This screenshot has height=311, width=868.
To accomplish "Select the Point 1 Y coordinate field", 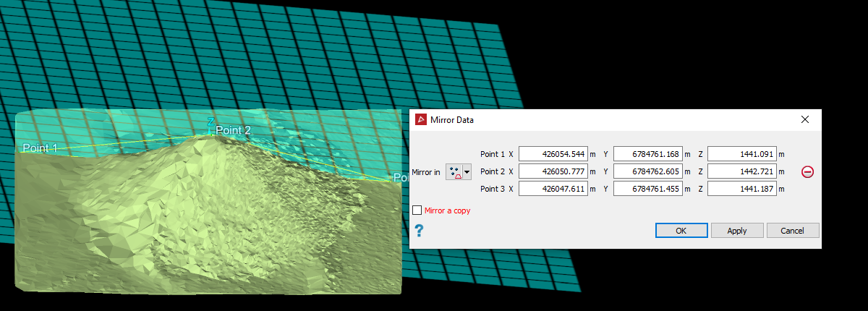I will [x=647, y=154].
